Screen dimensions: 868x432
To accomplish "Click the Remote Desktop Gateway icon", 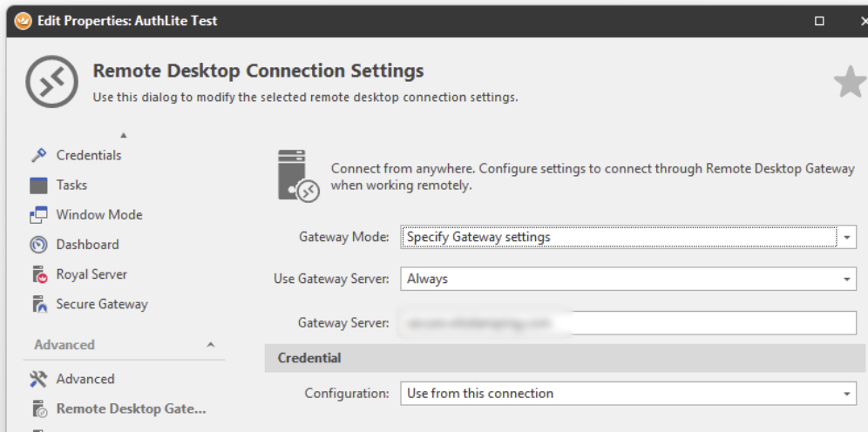I will click(x=38, y=408).
